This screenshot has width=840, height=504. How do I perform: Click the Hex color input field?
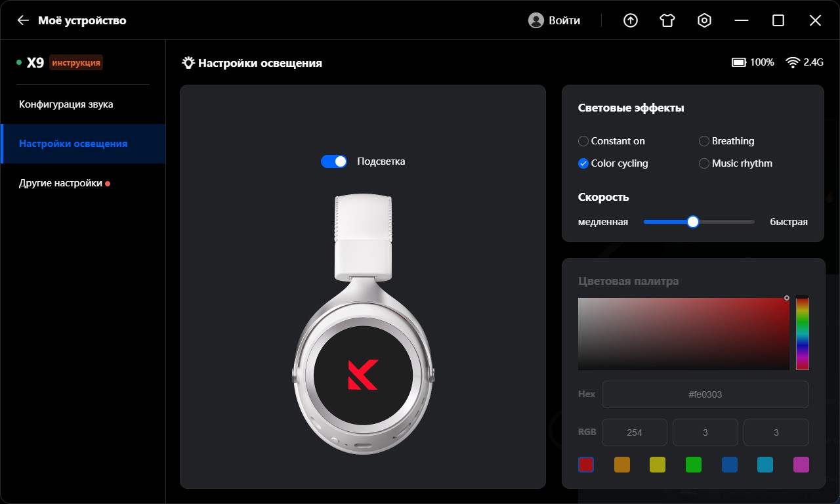pos(705,394)
